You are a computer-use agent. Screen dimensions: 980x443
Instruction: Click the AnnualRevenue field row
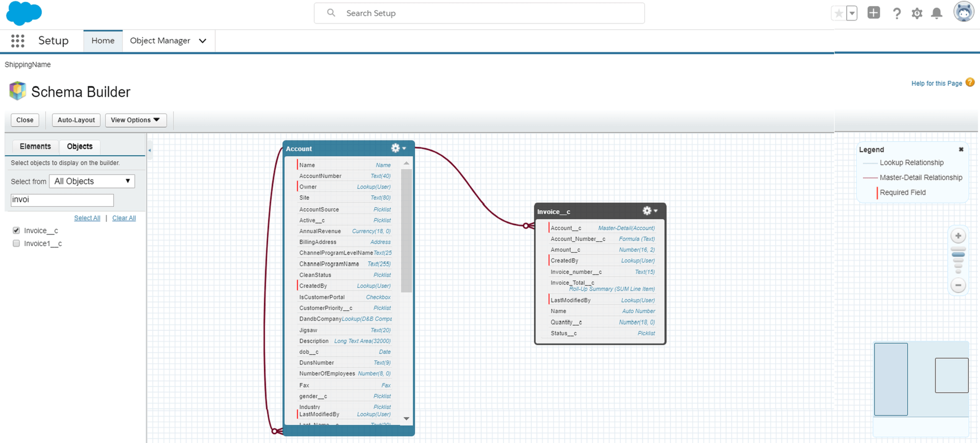click(x=345, y=231)
